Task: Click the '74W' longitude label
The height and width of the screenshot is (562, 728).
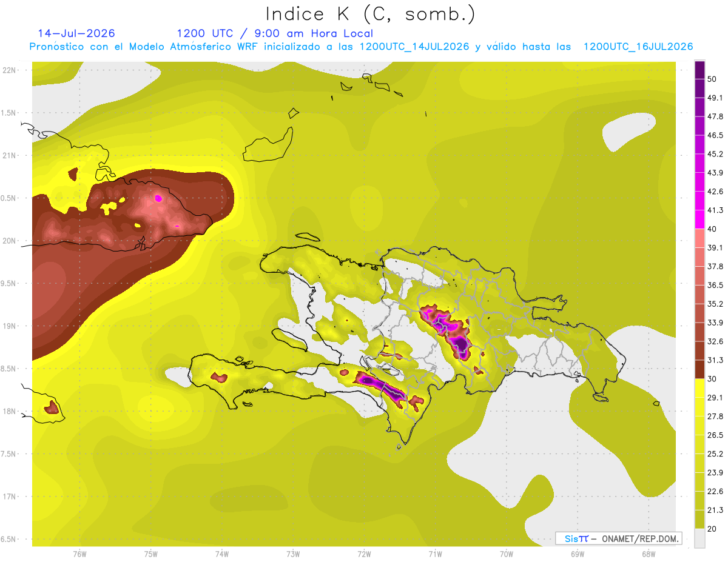Action: [x=222, y=554]
